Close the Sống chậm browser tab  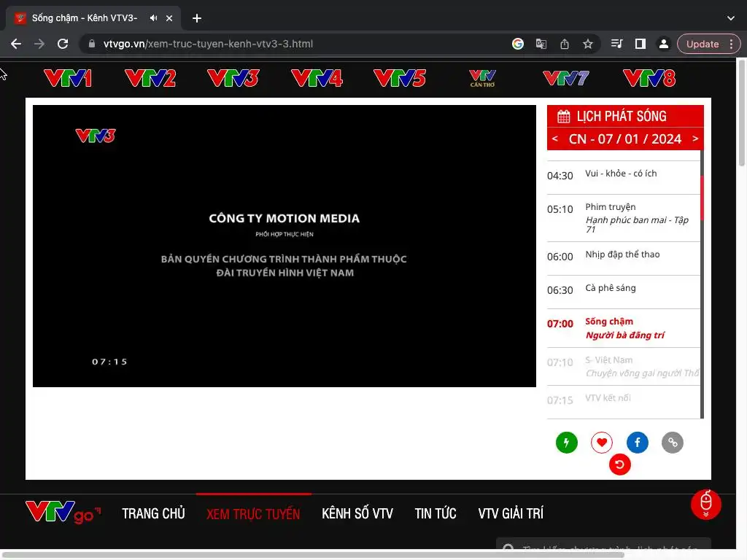tap(169, 18)
